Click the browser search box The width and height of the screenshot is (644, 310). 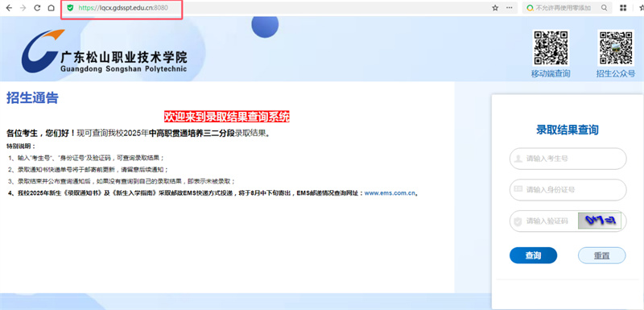click(568, 8)
